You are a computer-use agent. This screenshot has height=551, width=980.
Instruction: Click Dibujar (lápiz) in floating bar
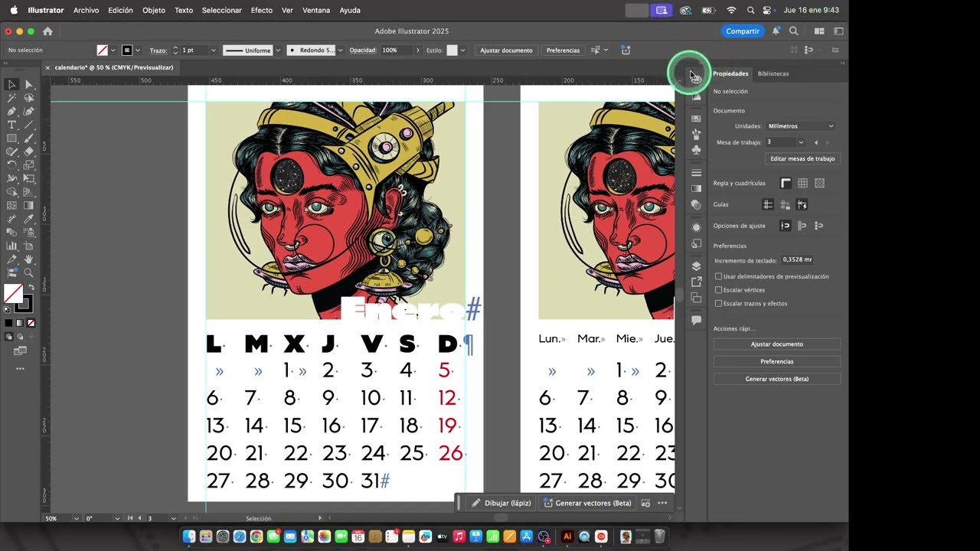pos(500,503)
